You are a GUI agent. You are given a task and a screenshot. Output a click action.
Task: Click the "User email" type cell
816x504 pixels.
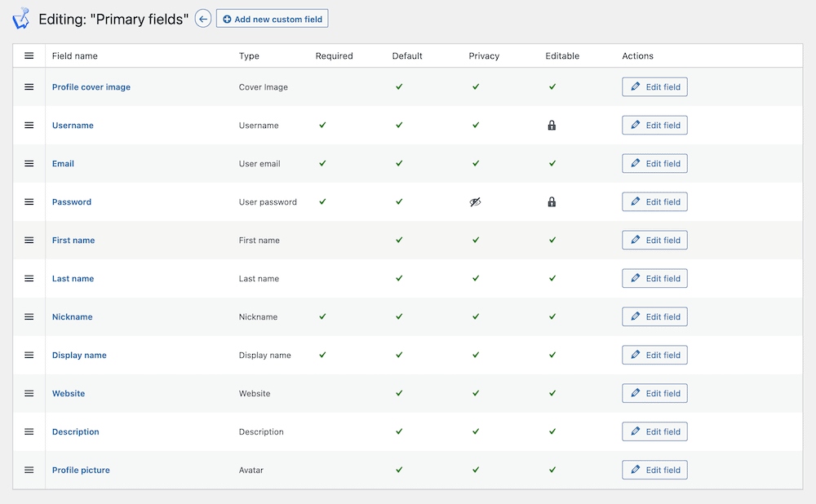click(x=259, y=163)
